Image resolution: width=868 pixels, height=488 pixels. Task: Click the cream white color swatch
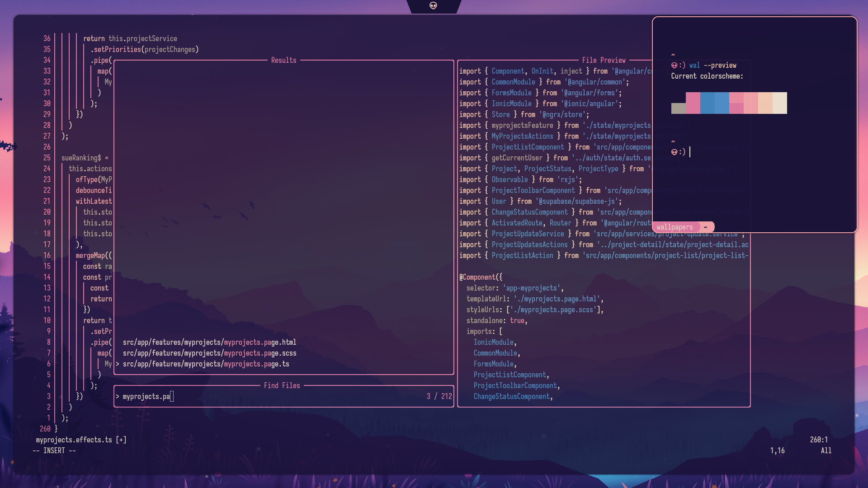tap(779, 103)
